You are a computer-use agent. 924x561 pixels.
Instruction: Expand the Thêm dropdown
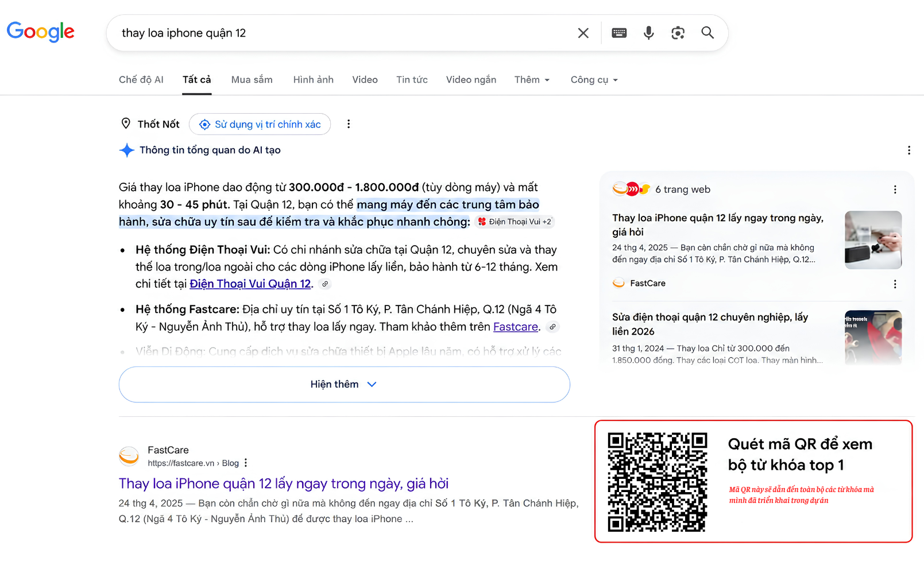coord(532,80)
